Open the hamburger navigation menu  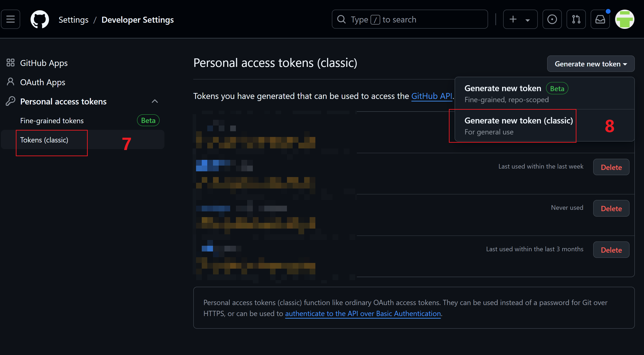coord(11,19)
